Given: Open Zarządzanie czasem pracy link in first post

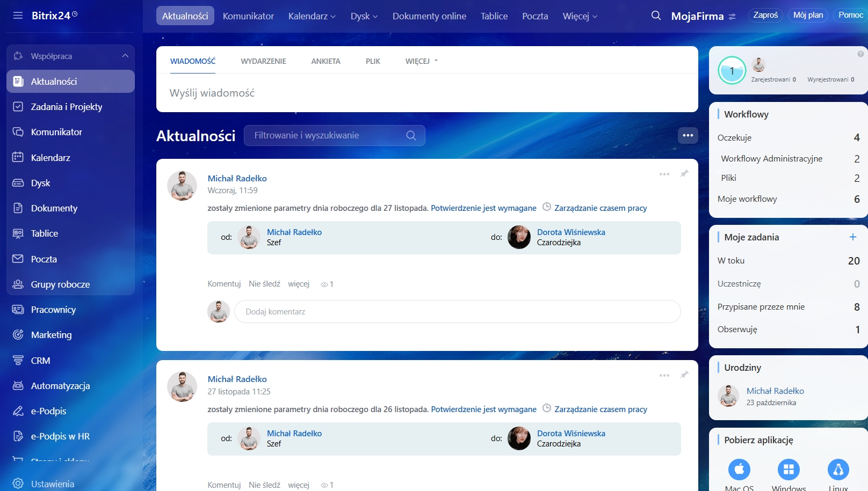Looking at the screenshot, I should tap(601, 208).
